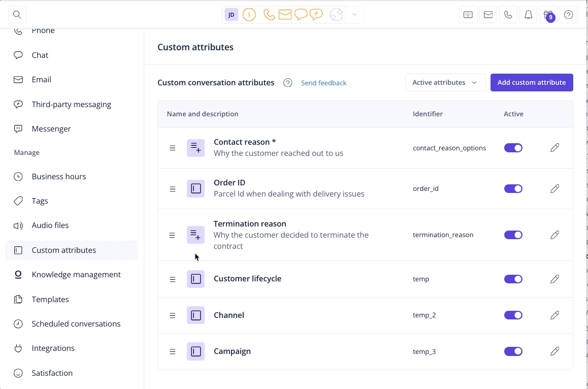The height and width of the screenshot is (389, 588).
Task: Click the orange third-party messaging bubble icon
Action: (316, 15)
